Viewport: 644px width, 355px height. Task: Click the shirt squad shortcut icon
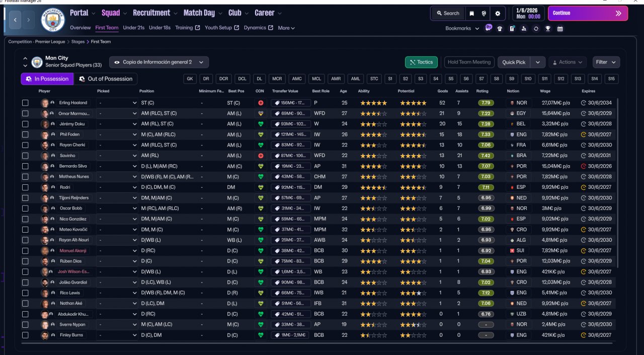pyautogui.click(x=500, y=29)
